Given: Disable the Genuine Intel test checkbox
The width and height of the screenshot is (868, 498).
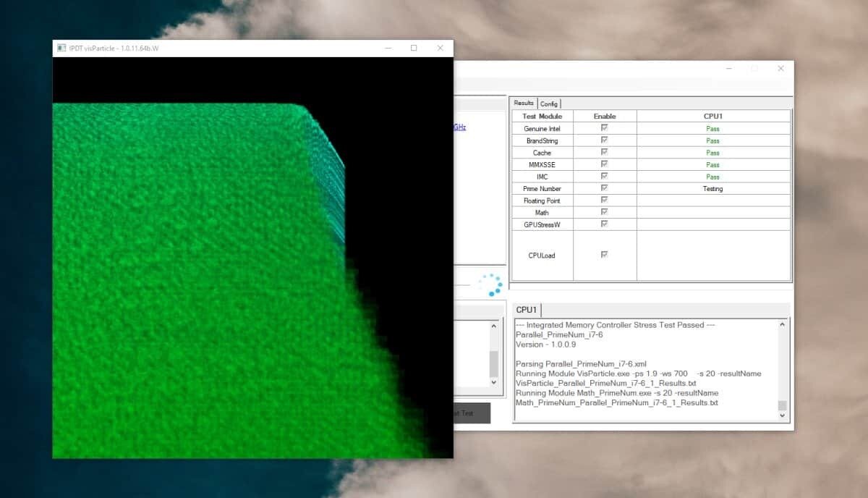Looking at the screenshot, I should coord(604,128).
